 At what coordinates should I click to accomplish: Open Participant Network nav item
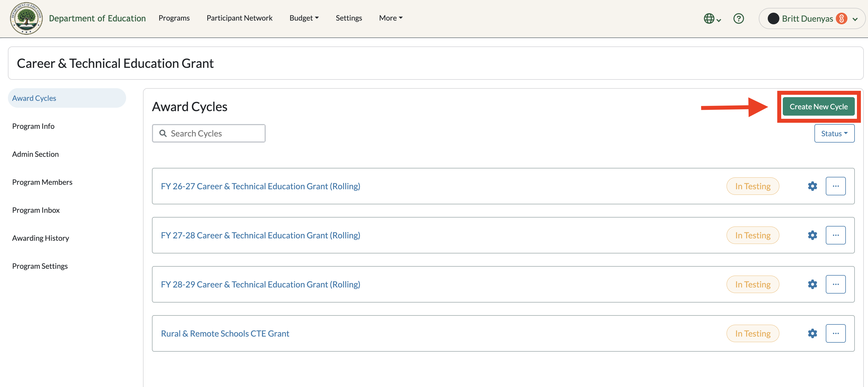pyautogui.click(x=240, y=18)
